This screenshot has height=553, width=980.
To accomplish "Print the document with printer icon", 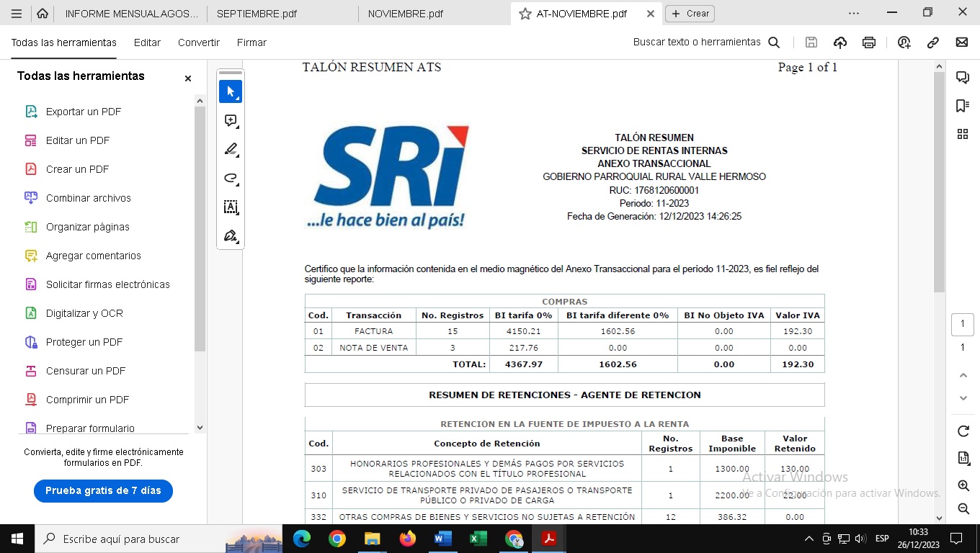I will coord(869,42).
